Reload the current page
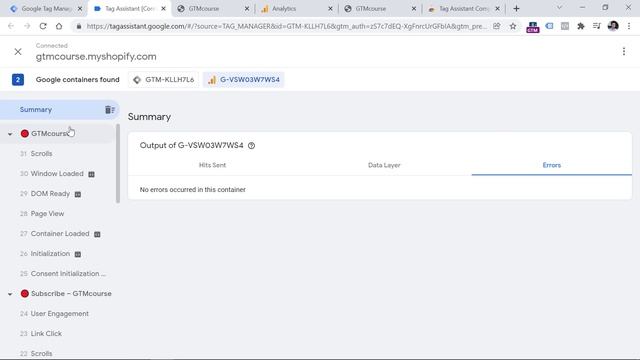 tap(43, 26)
